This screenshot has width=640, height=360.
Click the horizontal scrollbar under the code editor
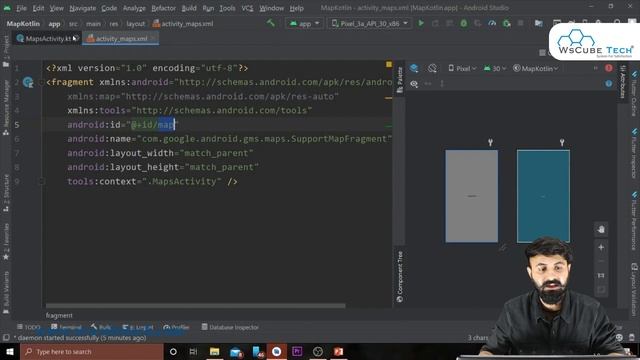pos(196,305)
